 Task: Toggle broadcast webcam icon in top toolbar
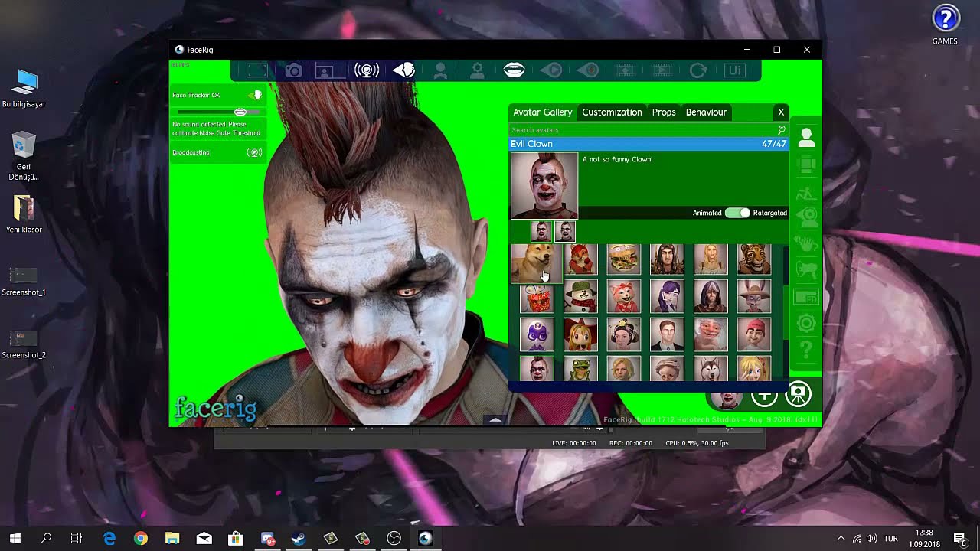tap(367, 70)
